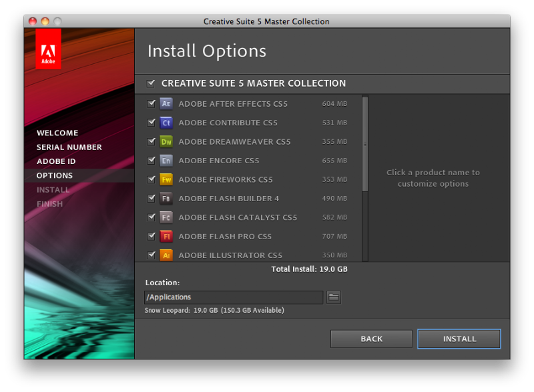Click the yellow minimize window button
Viewport: 534px width, 392px height.
[x=45, y=21]
